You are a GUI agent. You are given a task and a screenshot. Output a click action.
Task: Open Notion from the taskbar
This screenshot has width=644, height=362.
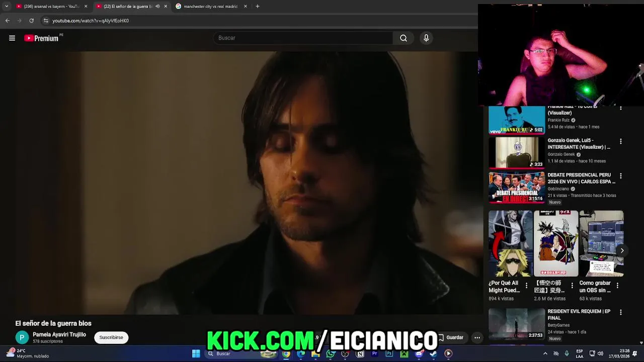[360, 353]
